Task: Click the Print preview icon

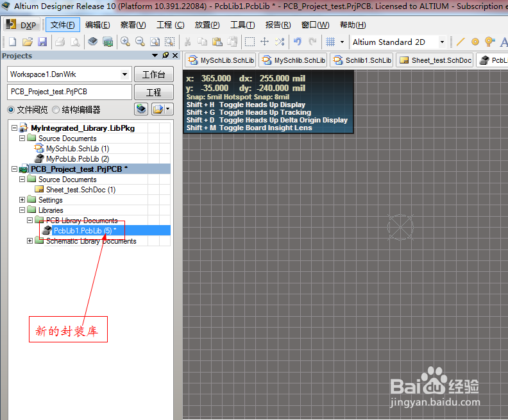Action: coord(75,42)
